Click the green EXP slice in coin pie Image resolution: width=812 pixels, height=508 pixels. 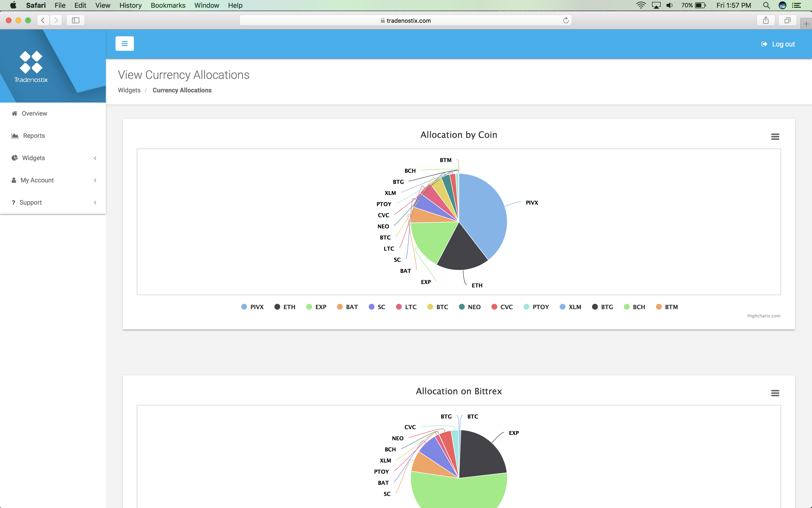433,239
